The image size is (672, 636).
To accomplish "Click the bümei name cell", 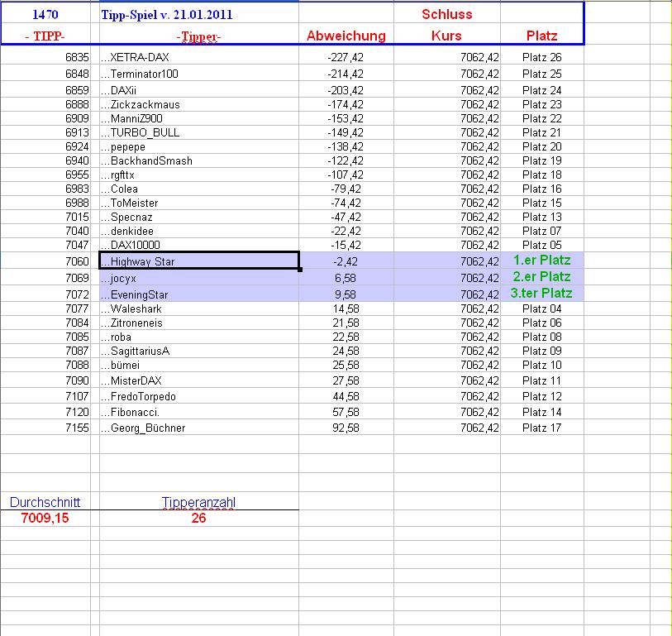I will click(x=199, y=365).
